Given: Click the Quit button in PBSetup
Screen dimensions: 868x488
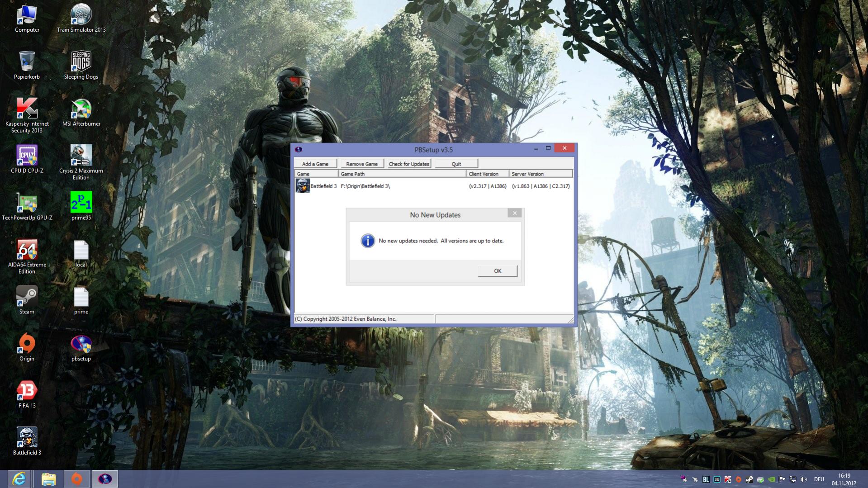Looking at the screenshot, I should point(456,164).
